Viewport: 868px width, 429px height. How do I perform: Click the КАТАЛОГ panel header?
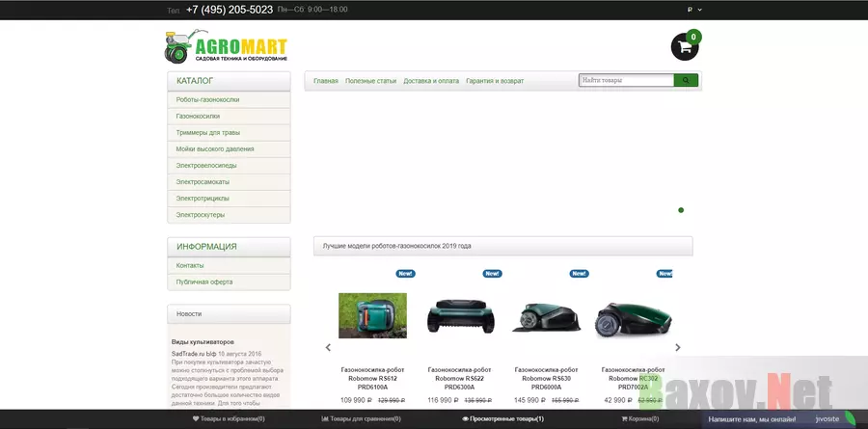coord(229,81)
